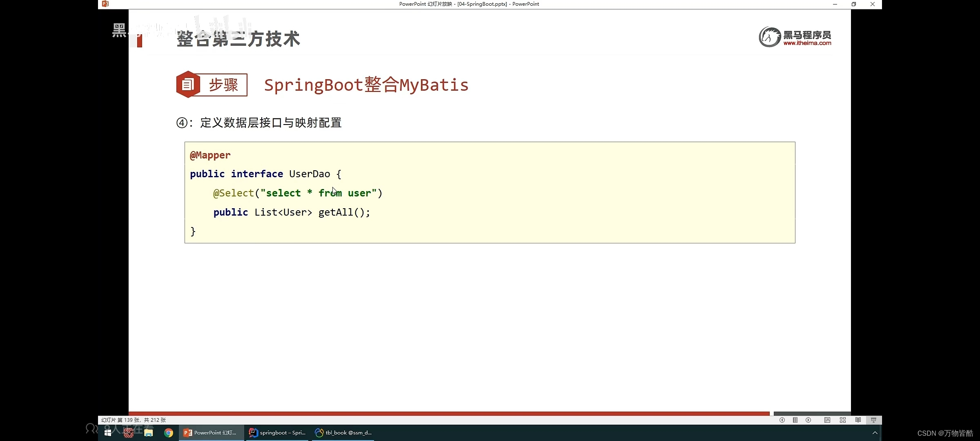Open the slide show menu icon
Viewport: 980px width, 441px height.
coord(795,420)
